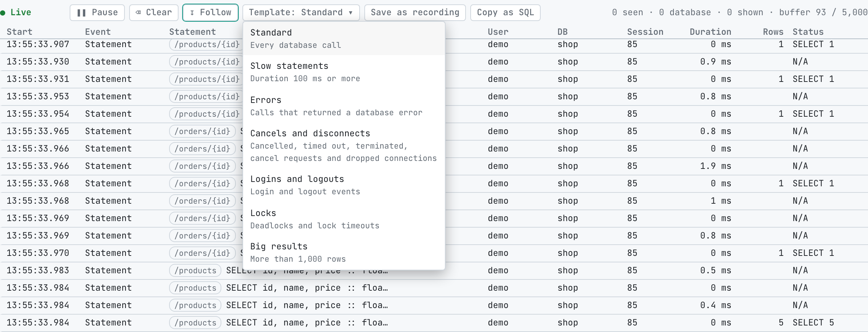Open the Template: Standard dropdown

coord(301,13)
